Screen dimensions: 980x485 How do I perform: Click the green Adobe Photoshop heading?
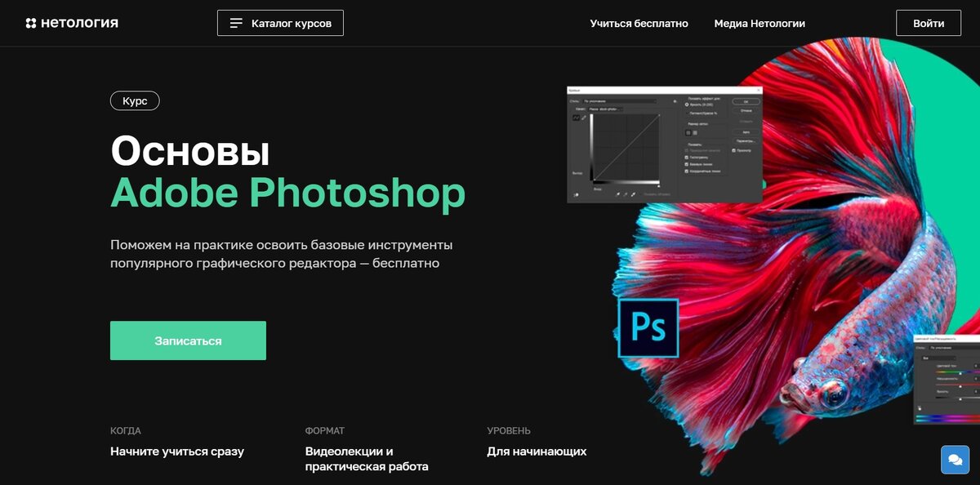coord(287,193)
